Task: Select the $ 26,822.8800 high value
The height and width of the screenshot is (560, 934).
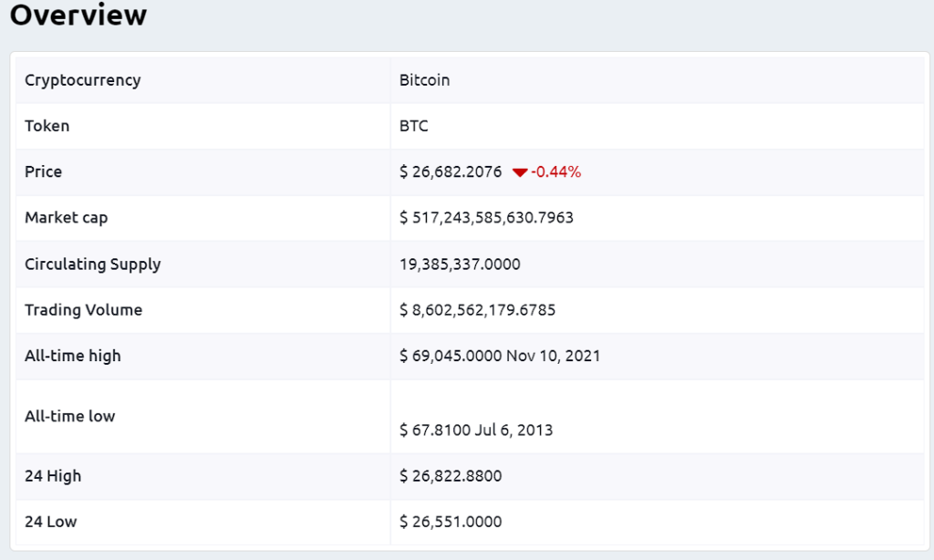Action: click(451, 476)
